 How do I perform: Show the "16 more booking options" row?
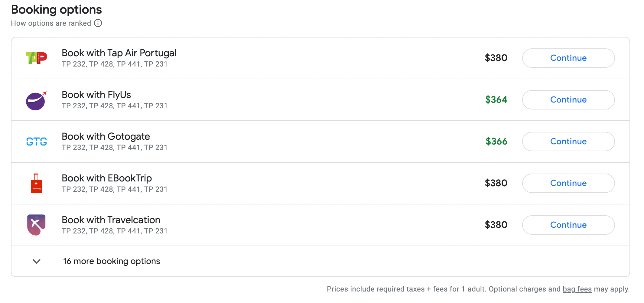click(111, 261)
